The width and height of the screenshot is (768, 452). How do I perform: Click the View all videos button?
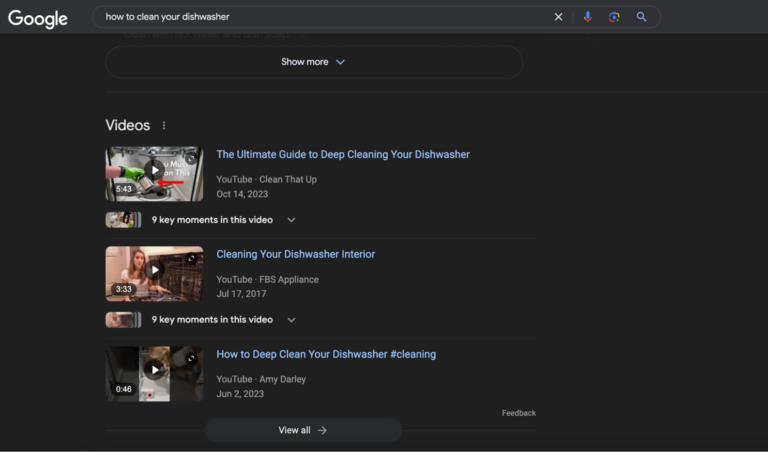303,430
